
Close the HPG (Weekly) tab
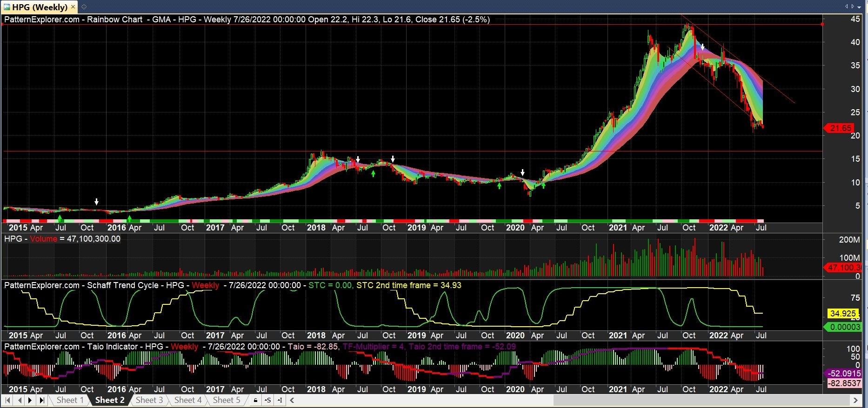click(x=73, y=7)
